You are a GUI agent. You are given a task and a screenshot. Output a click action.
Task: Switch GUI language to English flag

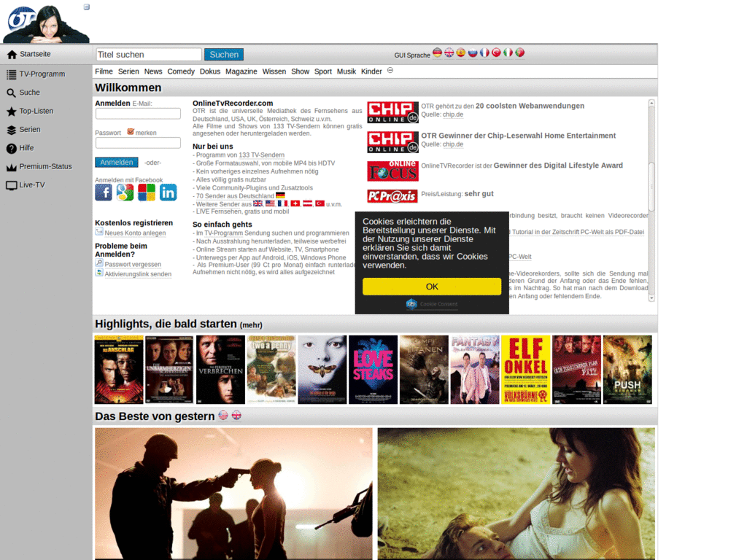(x=449, y=52)
